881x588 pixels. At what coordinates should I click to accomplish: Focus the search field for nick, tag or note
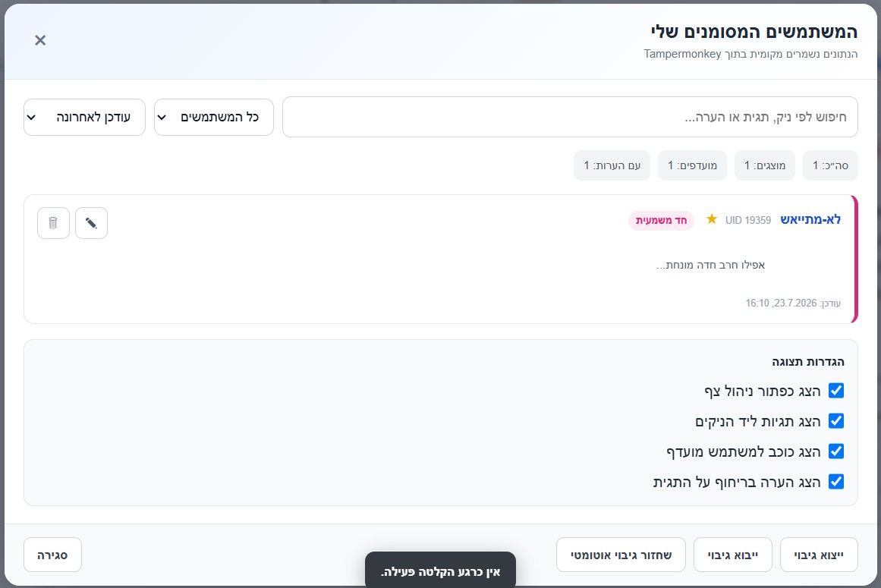[571, 117]
